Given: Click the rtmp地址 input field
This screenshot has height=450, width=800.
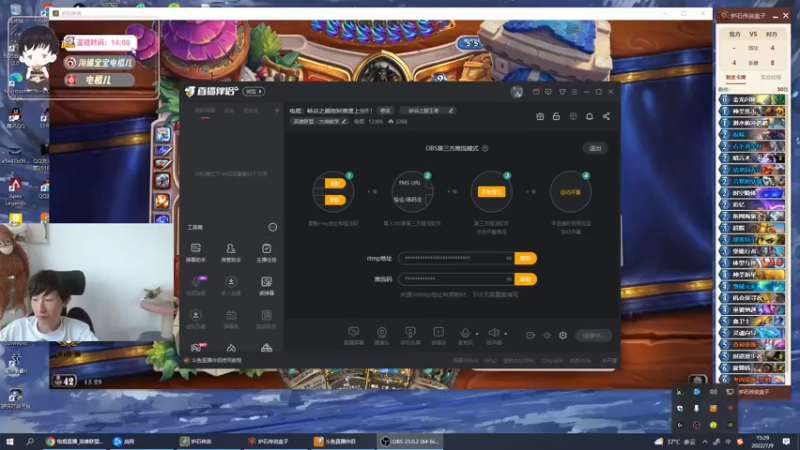Looking at the screenshot, I should pyautogui.click(x=457, y=258).
